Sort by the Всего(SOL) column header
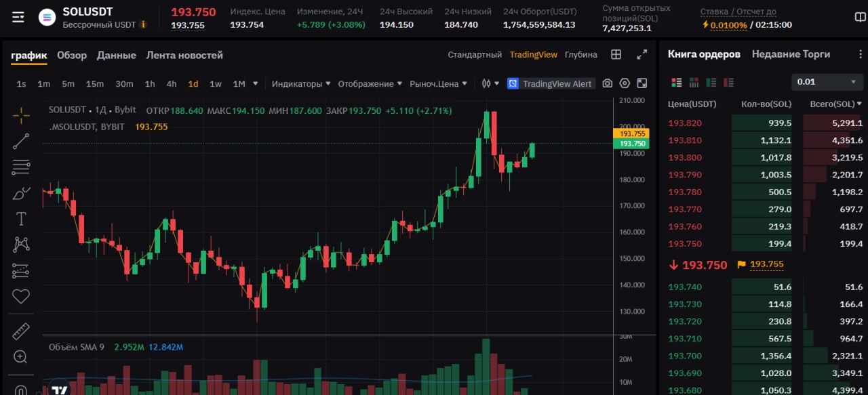The width and height of the screenshot is (868, 395). pyautogui.click(x=836, y=104)
